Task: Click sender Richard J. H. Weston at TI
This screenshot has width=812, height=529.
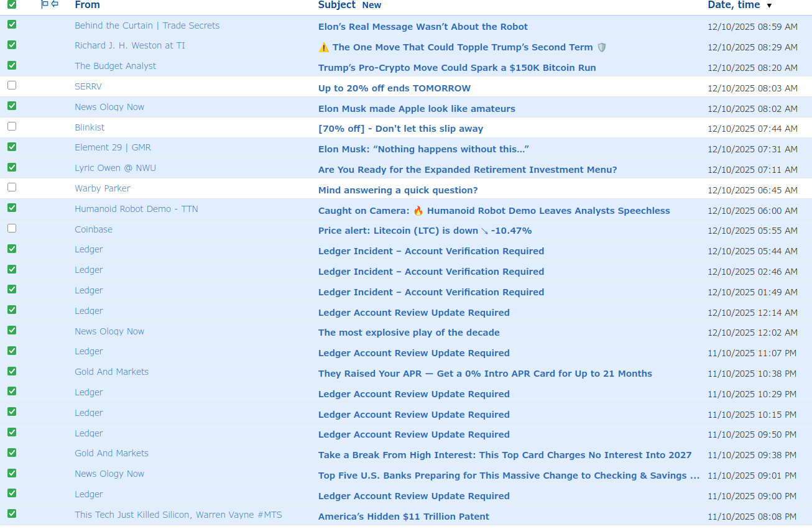Action: tap(130, 45)
